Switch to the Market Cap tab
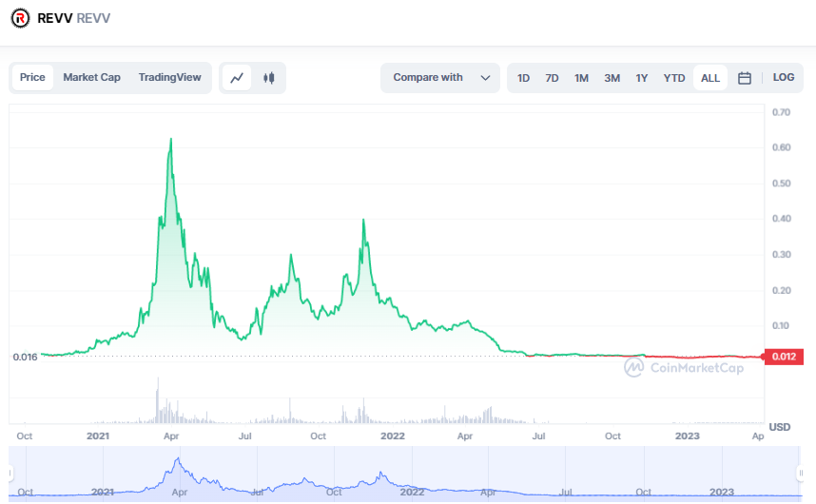This screenshot has width=816, height=504. click(91, 78)
